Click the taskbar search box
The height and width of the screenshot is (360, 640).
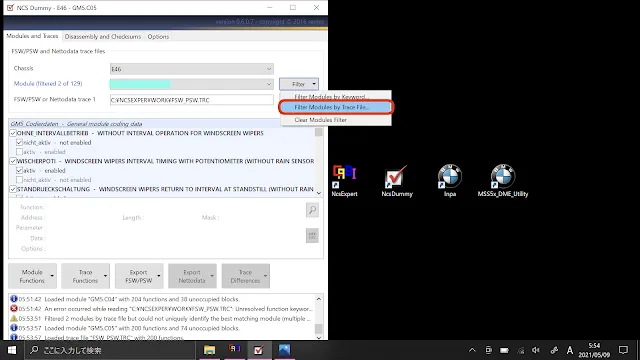point(110,350)
